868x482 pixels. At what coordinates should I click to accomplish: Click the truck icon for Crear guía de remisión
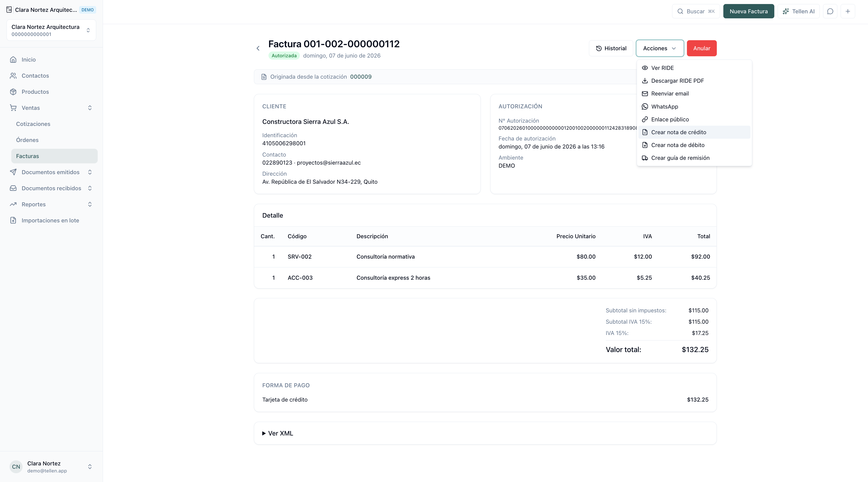tap(645, 158)
